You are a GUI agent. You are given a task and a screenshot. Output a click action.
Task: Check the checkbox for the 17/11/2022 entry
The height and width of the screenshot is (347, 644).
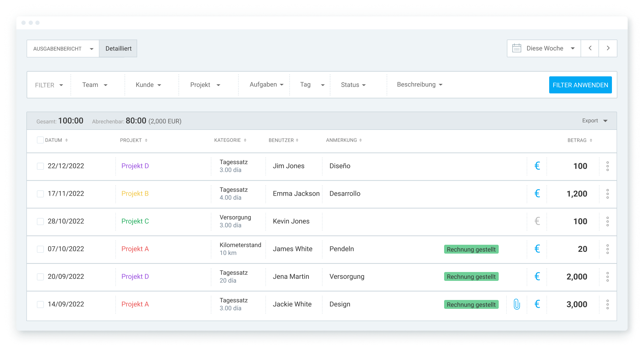40,194
